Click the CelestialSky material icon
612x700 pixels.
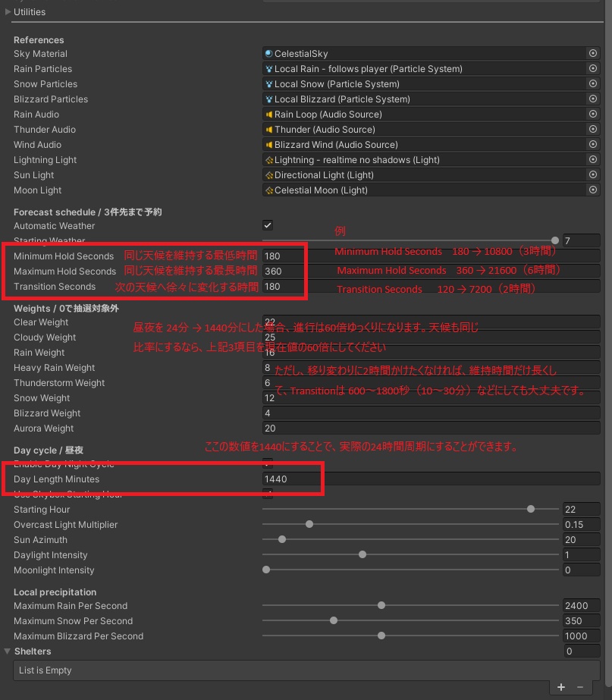tap(268, 54)
